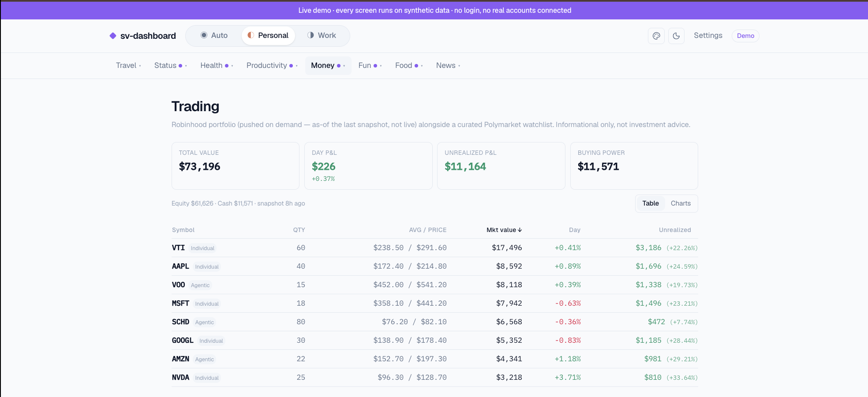Open the Fun menu
This screenshot has height=397, width=868.
[370, 65]
